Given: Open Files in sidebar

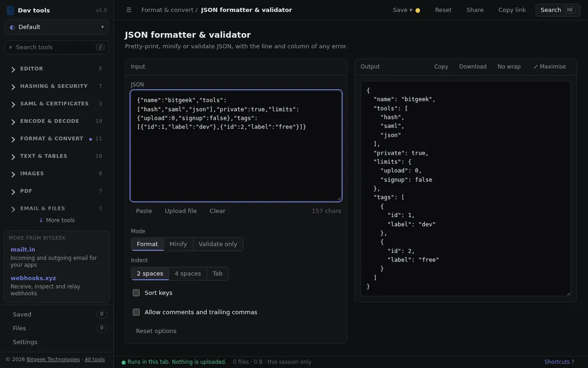Looking at the screenshot, I should tap(57, 328).
